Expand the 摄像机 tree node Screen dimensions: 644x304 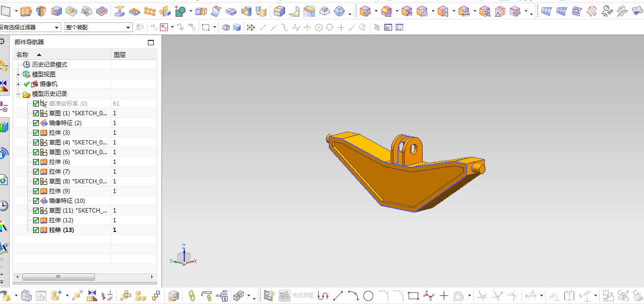(18, 84)
